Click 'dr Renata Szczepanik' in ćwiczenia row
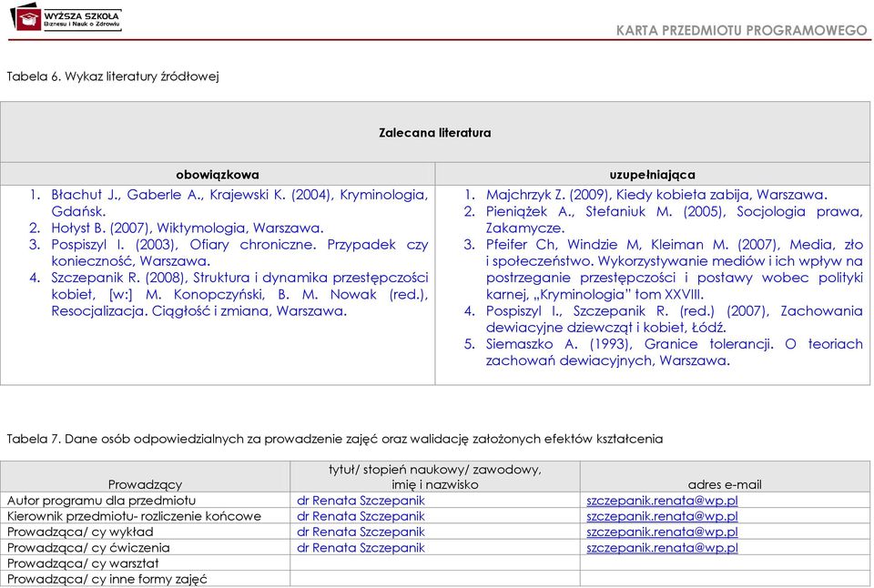Viewport: 874px width, 588px height. (x=361, y=547)
